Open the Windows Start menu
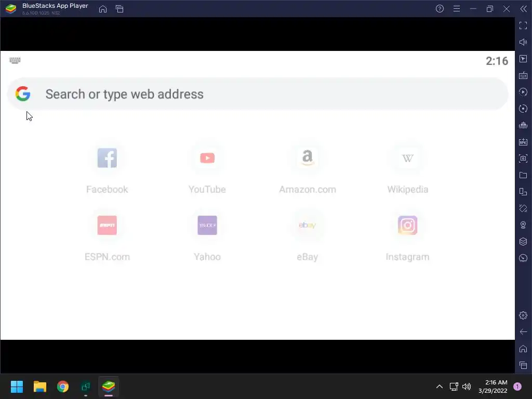532x399 pixels. 17,387
